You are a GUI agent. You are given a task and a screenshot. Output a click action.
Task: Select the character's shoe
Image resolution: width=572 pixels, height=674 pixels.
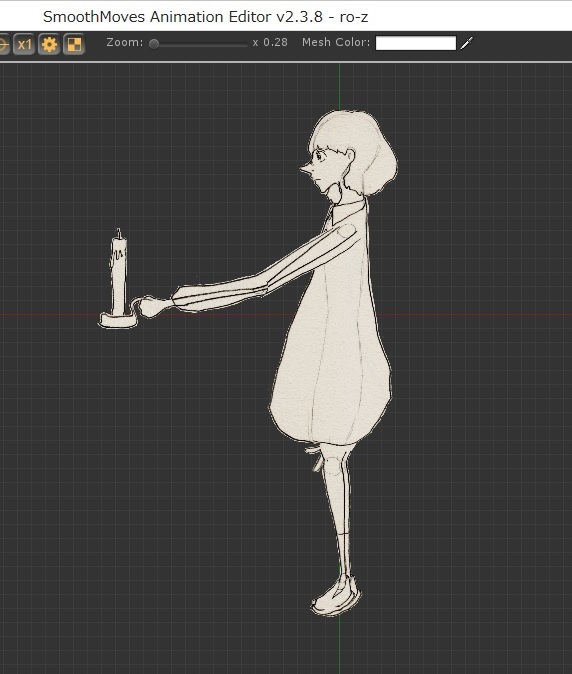pyautogui.click(x=336, y=595)
